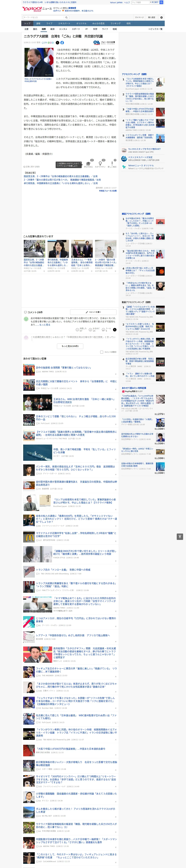Open the Yahoo! JAPAN ニュース logo
Screen dimensions: 186x868
pos(37,9)
